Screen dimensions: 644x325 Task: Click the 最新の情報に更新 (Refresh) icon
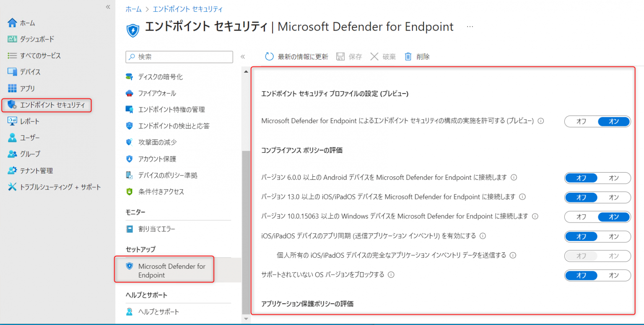click(x=269, y=56)
